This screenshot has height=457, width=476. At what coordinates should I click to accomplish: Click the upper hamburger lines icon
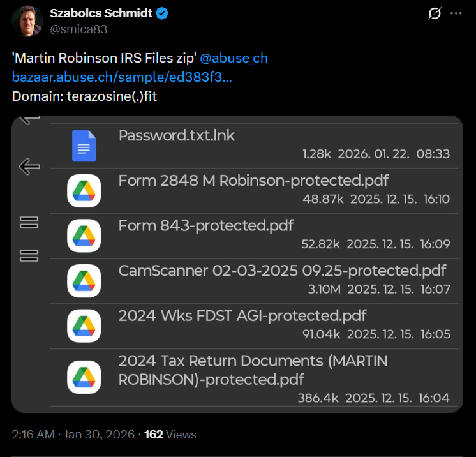pyautogui.click(x=29, y=222)
